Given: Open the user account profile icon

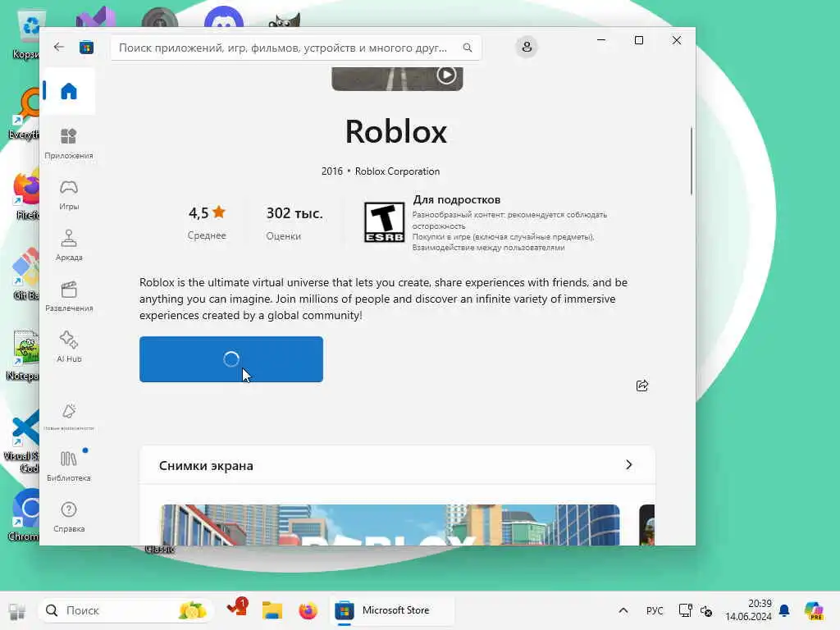Looking at the screenshot, I should click(527, 47).
